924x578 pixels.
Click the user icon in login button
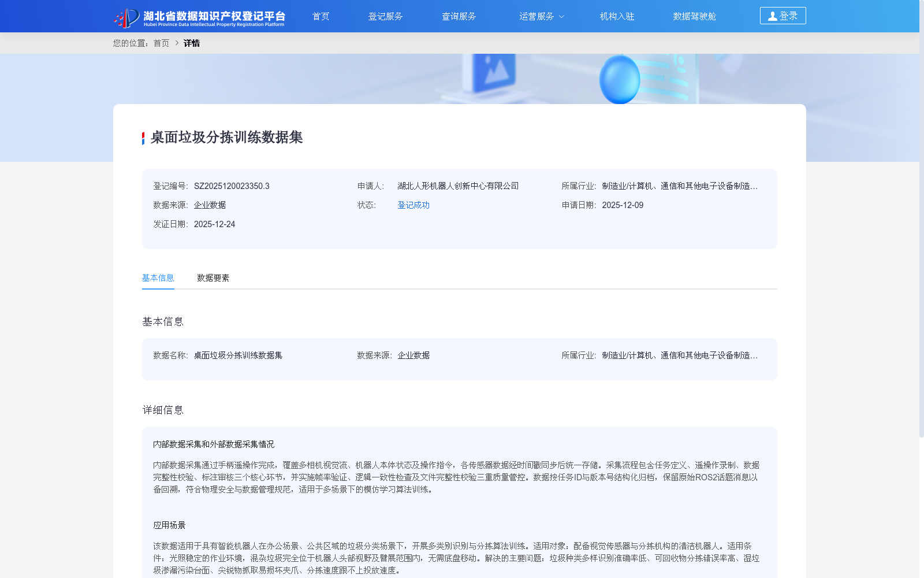(772, 16)
